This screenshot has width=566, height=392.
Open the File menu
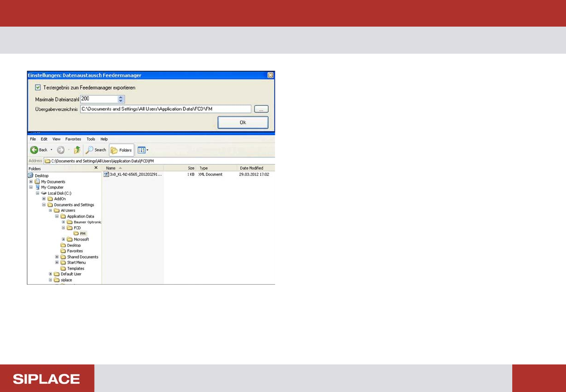[33, 139]
